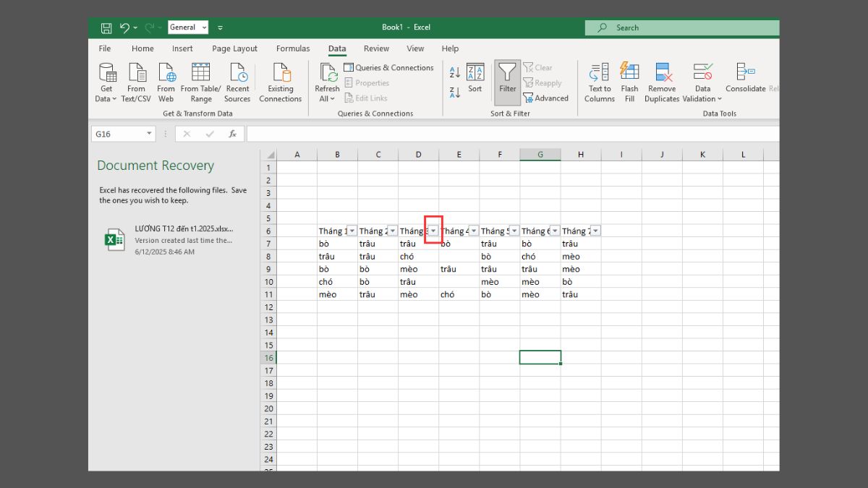The width and height of the screenshot is (868, 488).
Task: Open the Remove Duplicates tool
Action: 661,81
